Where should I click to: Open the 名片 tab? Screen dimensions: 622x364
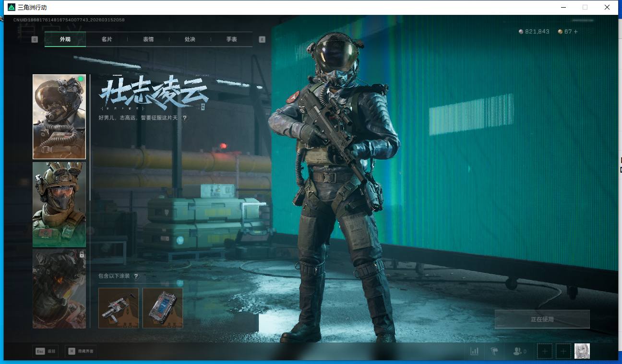(107, 39)
